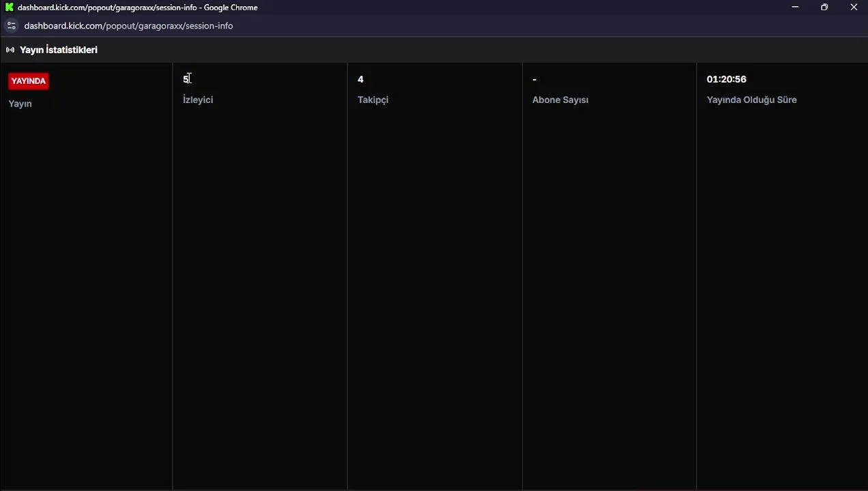The width and height of the screenshot is (868, 491).
Task: Click the Yayında Olduğu Süre label
Action: pyautogui.click(x=751, y=100)
